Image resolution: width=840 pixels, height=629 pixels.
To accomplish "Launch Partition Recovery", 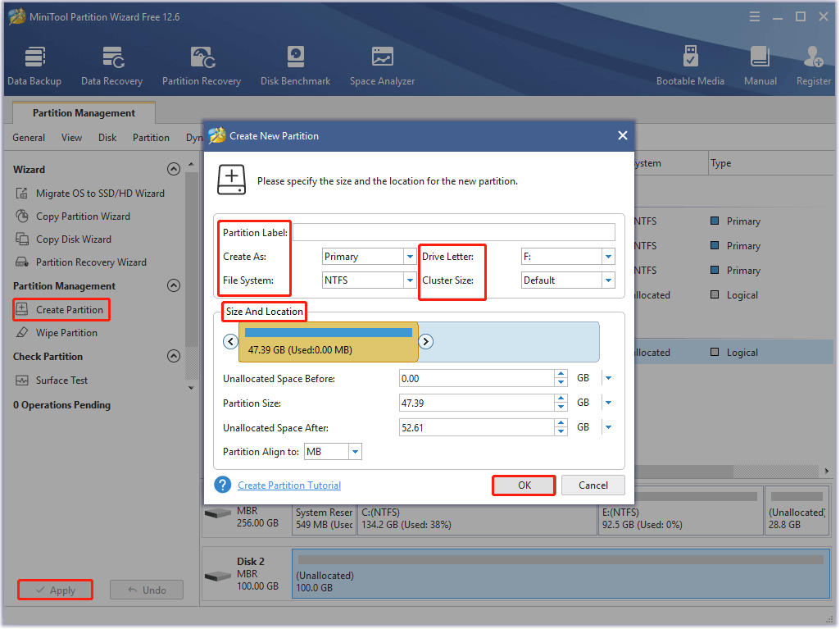I will (x=202, y=64).
